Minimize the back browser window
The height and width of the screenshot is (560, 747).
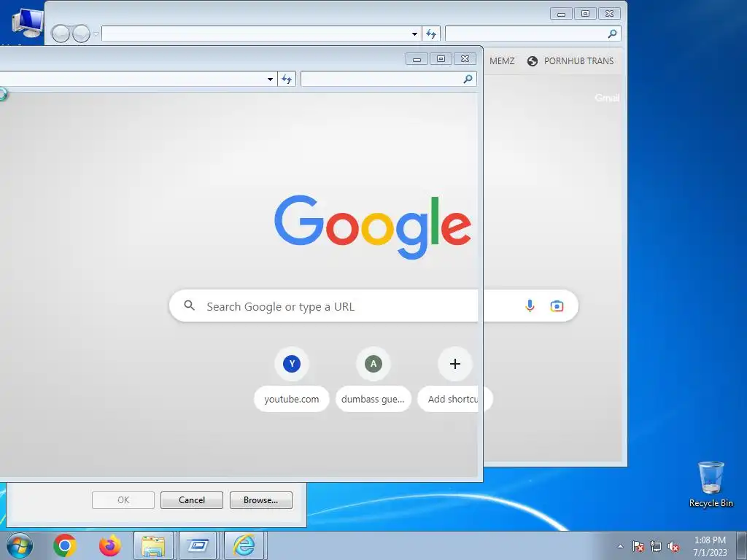[561, 14]
